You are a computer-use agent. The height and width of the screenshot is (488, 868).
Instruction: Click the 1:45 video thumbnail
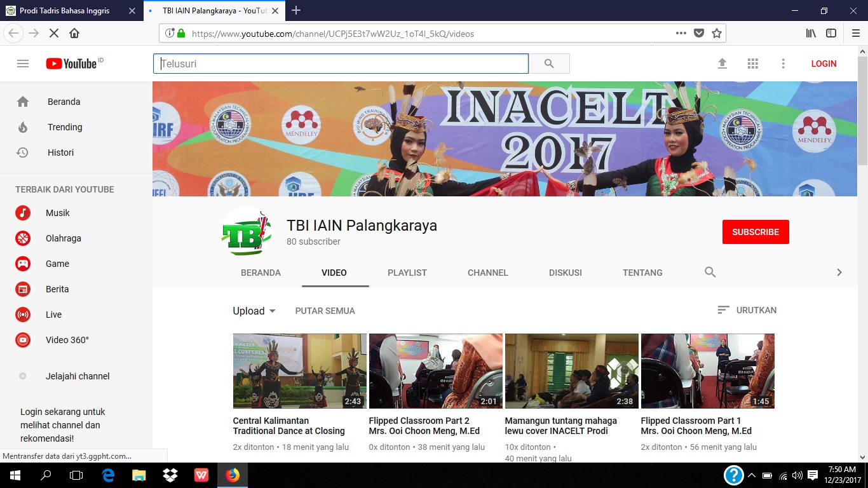(x=708, y=371)
